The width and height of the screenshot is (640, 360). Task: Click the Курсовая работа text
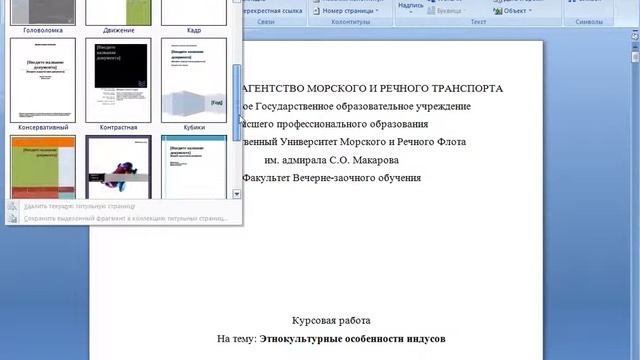(331, 321)
